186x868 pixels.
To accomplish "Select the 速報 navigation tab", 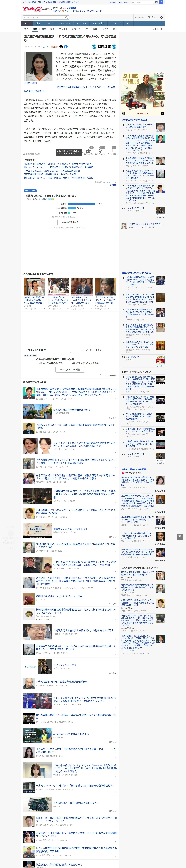I will coord(38,24).
